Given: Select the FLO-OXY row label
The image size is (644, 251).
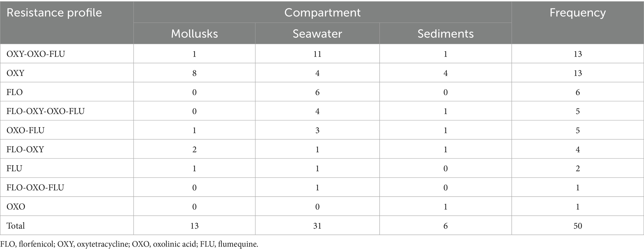Looking at the screenshot, I should point(25,150).
